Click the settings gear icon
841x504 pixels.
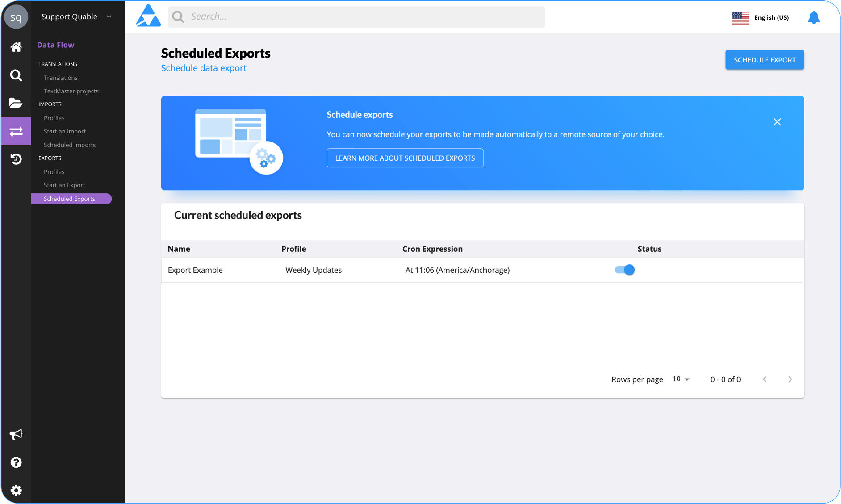pos(16,490)
